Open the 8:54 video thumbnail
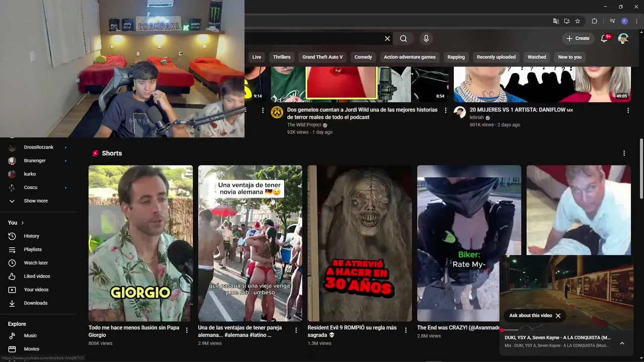The width and height of the screenshot is (644, 362). click(360, 84)
